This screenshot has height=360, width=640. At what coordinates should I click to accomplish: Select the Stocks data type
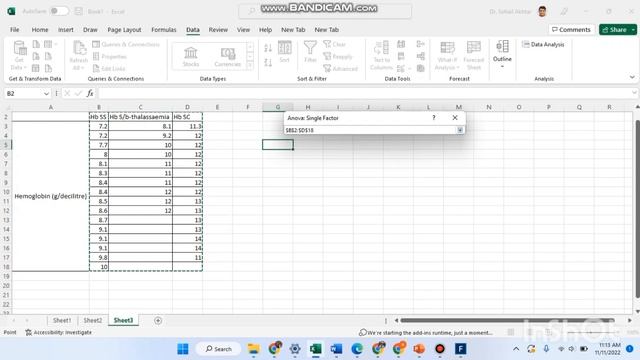click(191, 56)
